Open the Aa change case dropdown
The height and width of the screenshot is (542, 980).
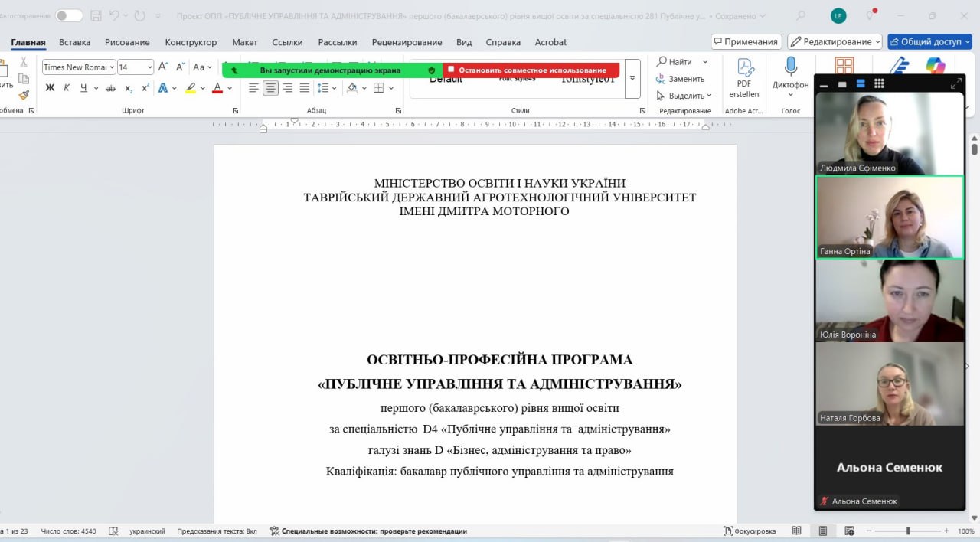pos(202,67)
